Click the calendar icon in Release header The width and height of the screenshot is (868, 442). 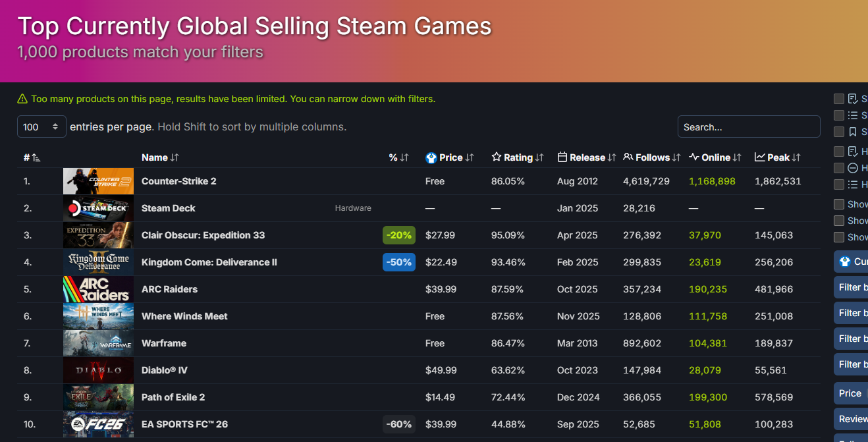[x=562, y=157]
